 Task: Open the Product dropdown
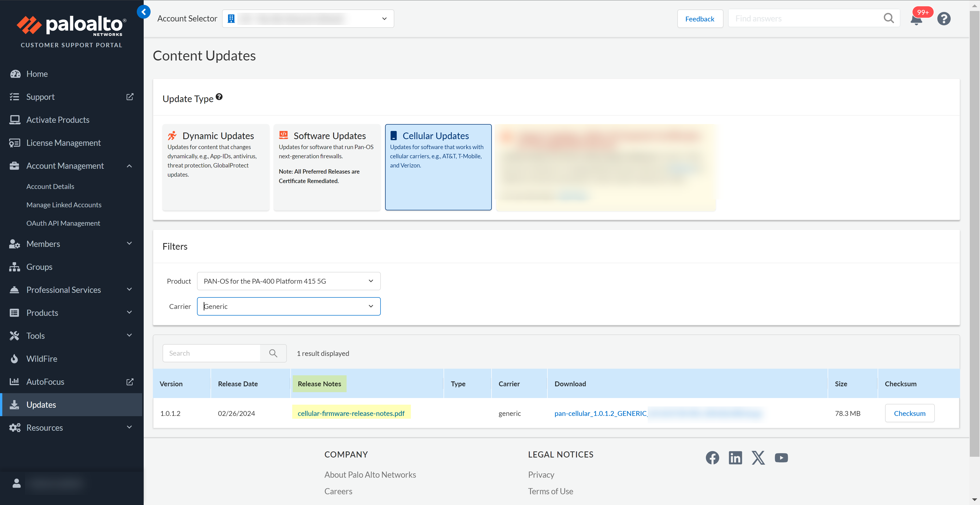coord(288,281)
